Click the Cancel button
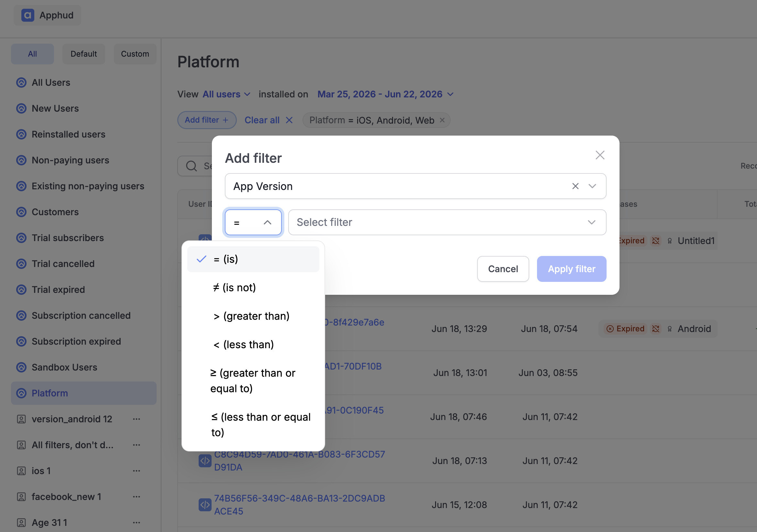The height and width of the screenshot is (532, 757). click(503, 269)
